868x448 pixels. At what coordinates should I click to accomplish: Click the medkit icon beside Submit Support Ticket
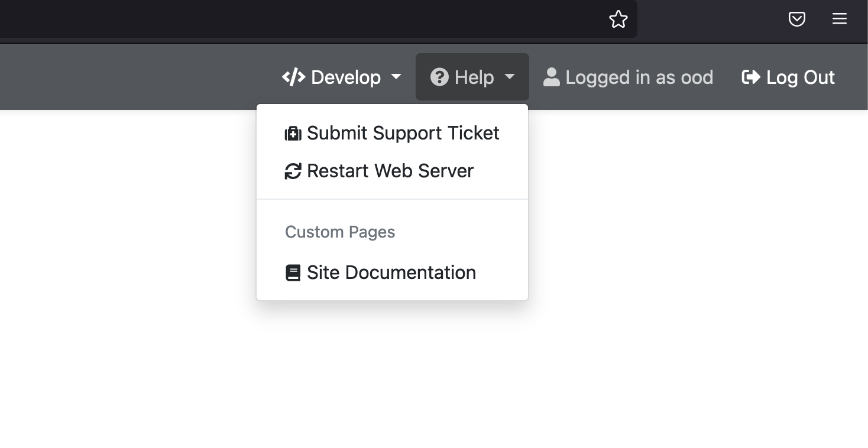point(293,134)
